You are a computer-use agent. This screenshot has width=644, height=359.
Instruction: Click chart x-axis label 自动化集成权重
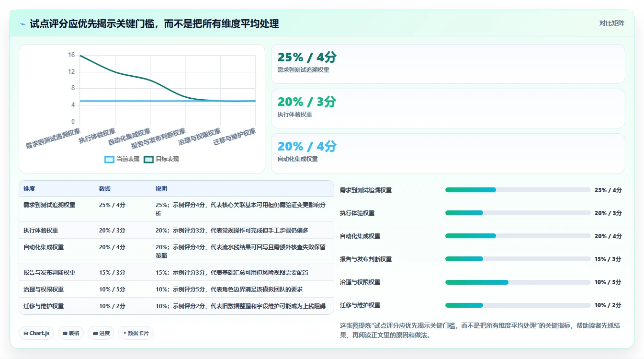(129, 137)
